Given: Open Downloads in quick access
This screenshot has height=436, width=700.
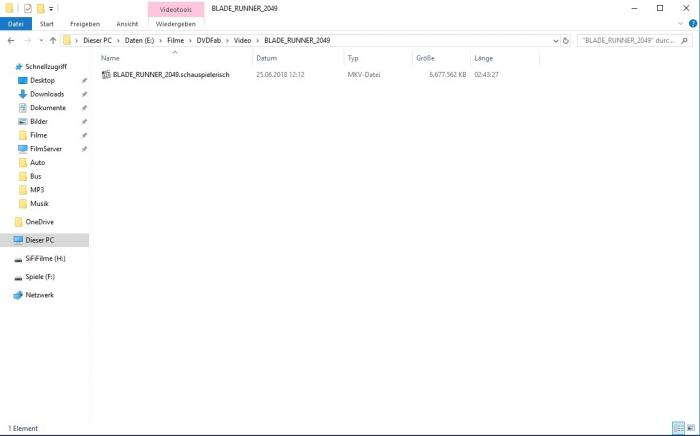Looking at the screenshot, I should pyautogui.click(x=47, y=94).
